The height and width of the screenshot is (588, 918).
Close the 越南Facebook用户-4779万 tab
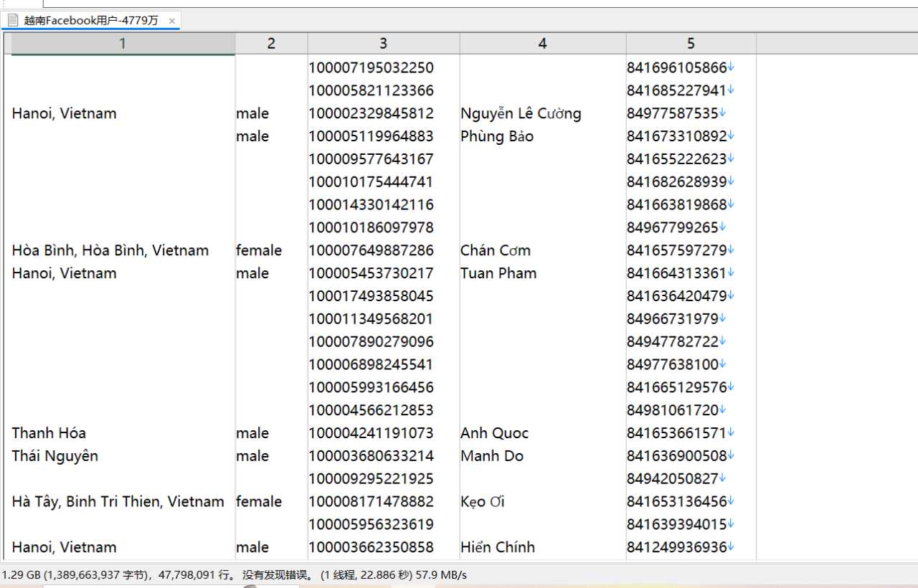[x=172, y=21]
